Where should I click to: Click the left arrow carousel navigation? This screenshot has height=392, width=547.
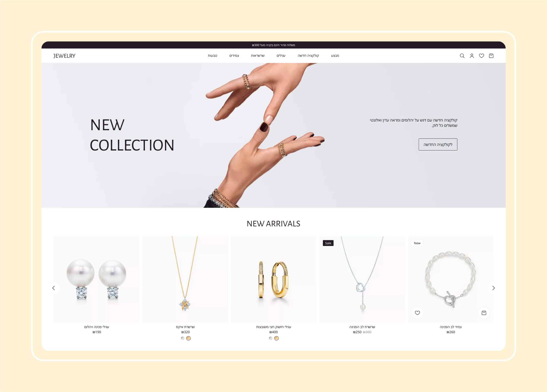pyautogui.click(x=54, y=288)
